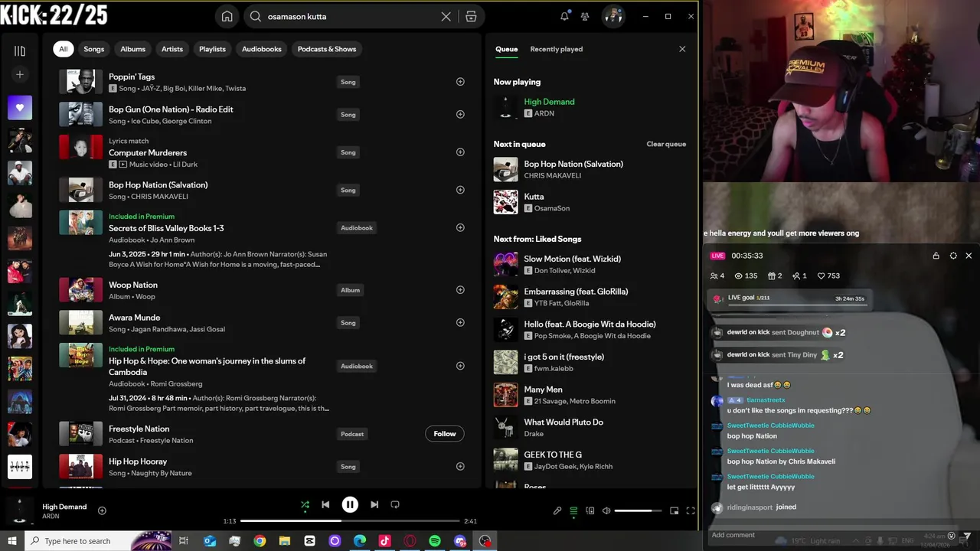Open the What's New notifications bell

(x=564, y=16)
